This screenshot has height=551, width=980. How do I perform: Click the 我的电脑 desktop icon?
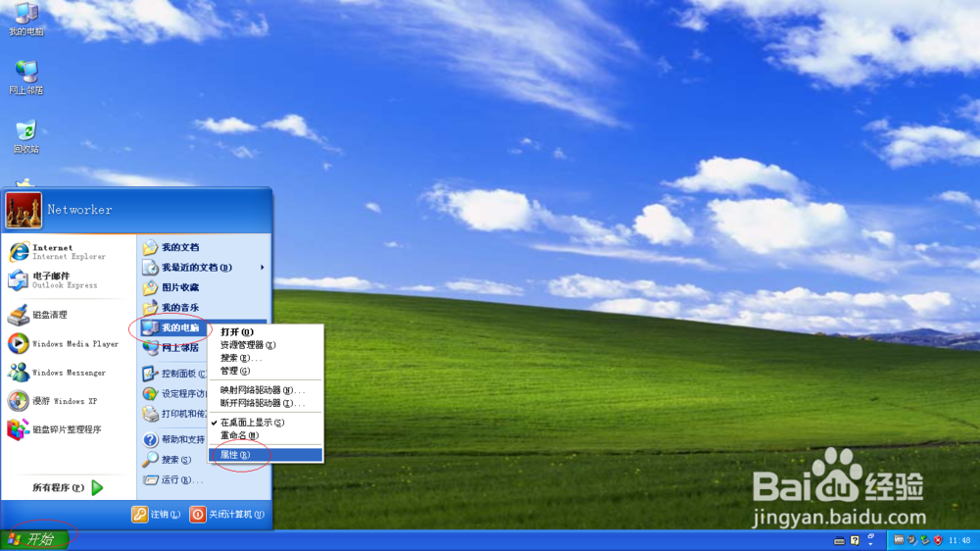(26, 19)
